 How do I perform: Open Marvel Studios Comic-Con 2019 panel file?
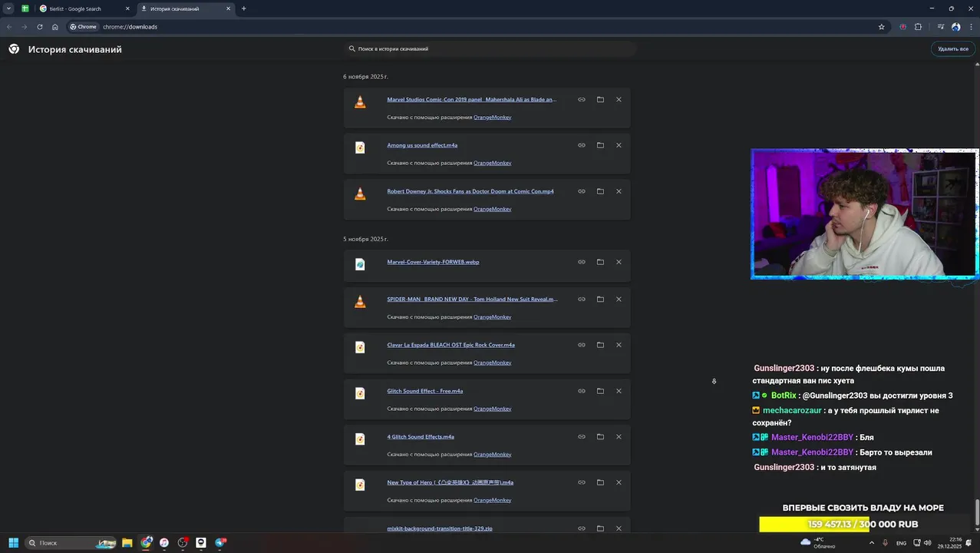coord(472,99)
